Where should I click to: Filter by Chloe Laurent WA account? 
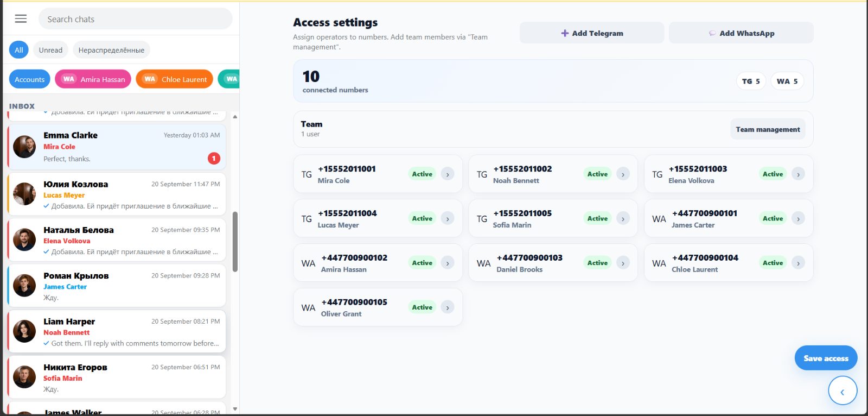click(x=174, y=79)
